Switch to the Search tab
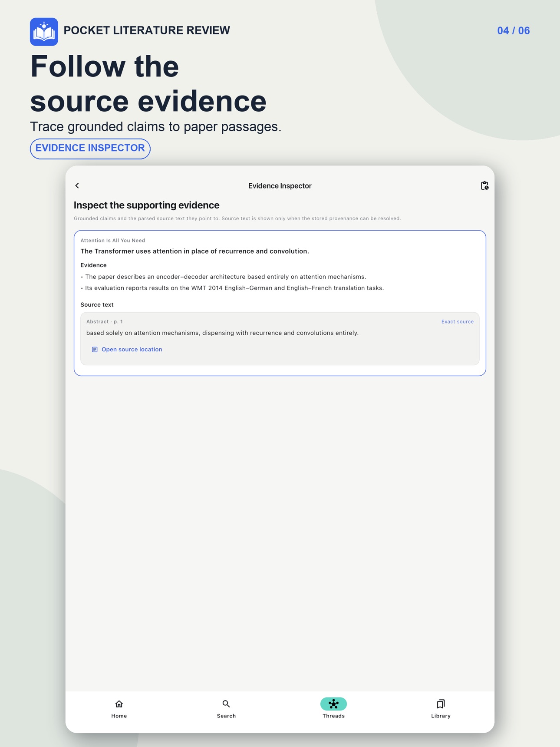The height and width of the screenshot is (747, 560). [x=226, y=708]
